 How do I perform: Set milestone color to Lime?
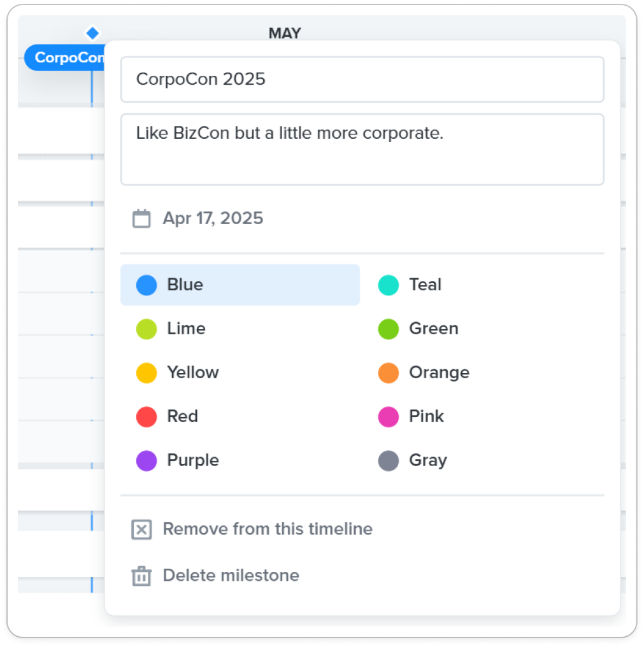[x=240, y=329]
